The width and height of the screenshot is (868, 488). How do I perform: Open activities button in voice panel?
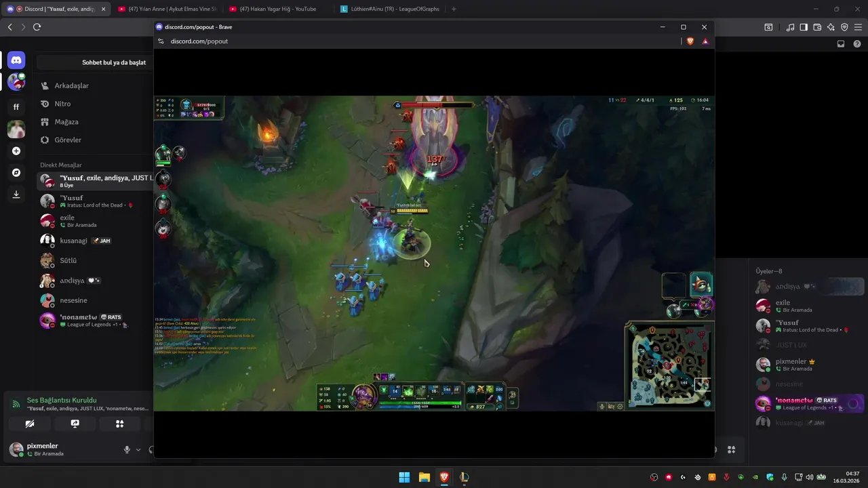(x=119, y=424)
